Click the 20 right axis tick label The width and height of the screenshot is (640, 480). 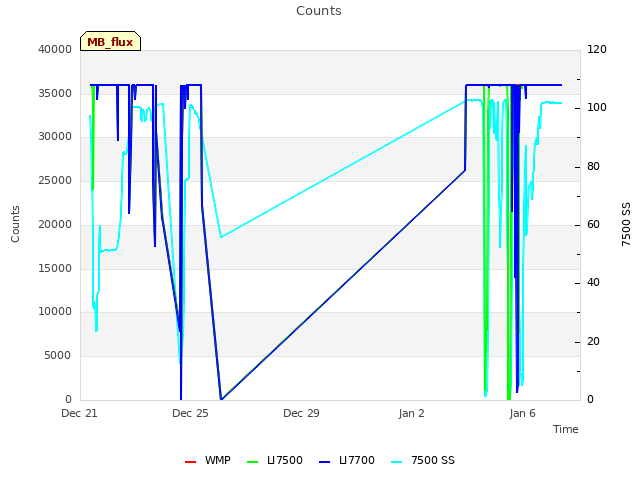pos(593,342)
